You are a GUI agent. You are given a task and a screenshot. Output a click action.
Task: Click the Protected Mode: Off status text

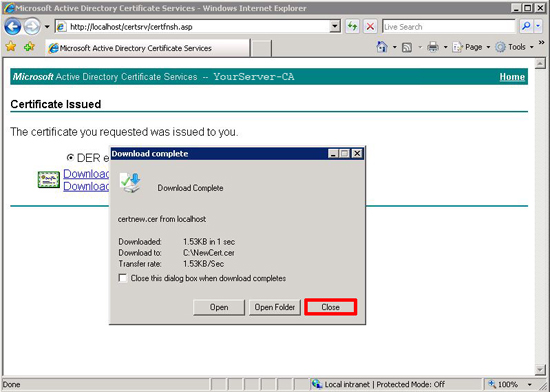coord(410,385)
